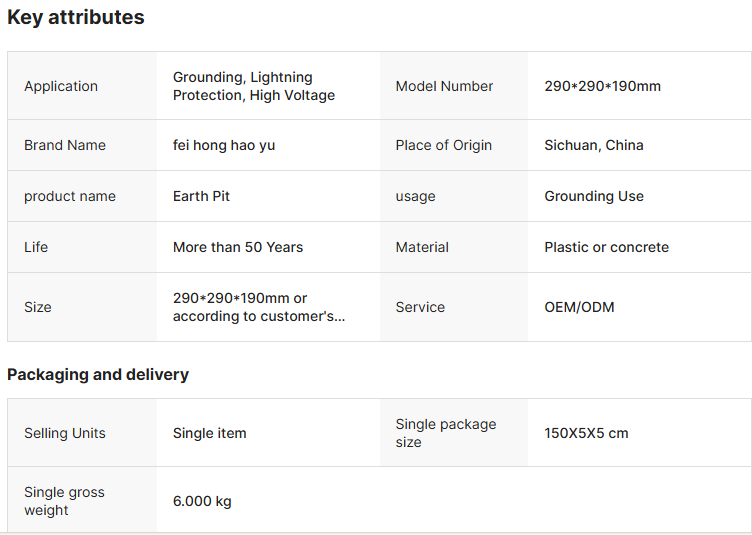Viewport: 752px width, 535px height.
Task: Click the 290*290*190mm model number value
Action: coord(602,86)
